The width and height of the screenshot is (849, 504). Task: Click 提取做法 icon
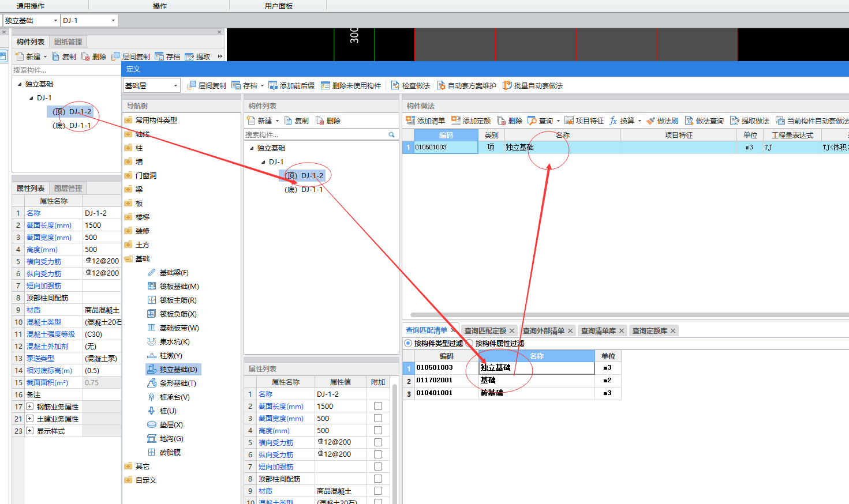735,121
